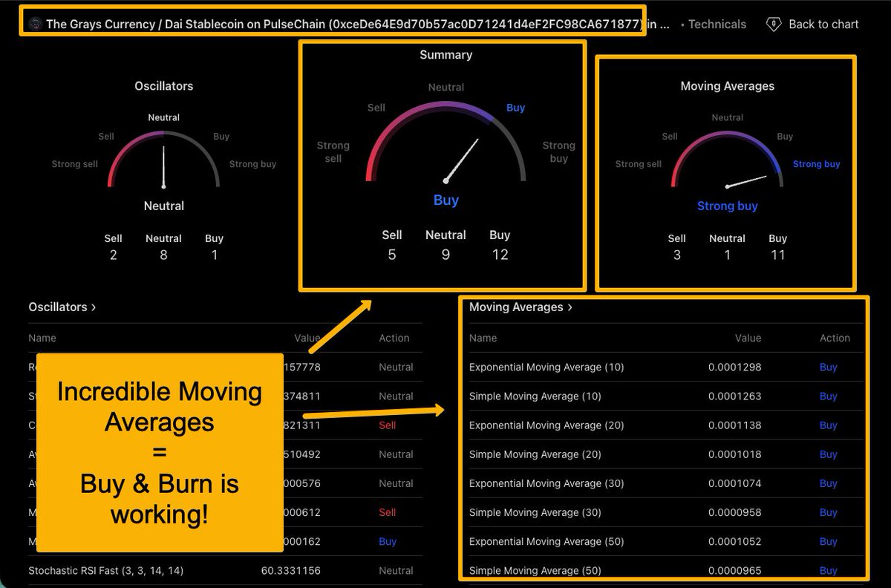891x588 pixels.
Task: Click the Strong sell label on Oscillators gauge
Action: [x=75, y=164]
